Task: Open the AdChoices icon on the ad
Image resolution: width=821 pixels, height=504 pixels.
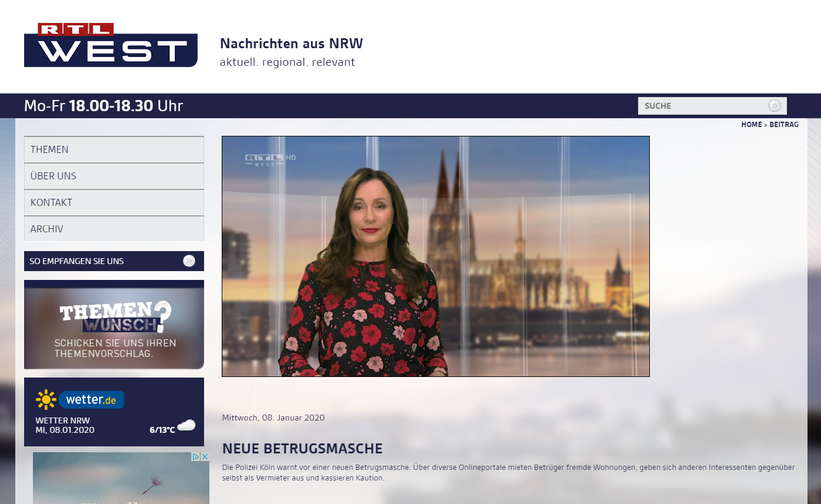Action: pos(196,456)
